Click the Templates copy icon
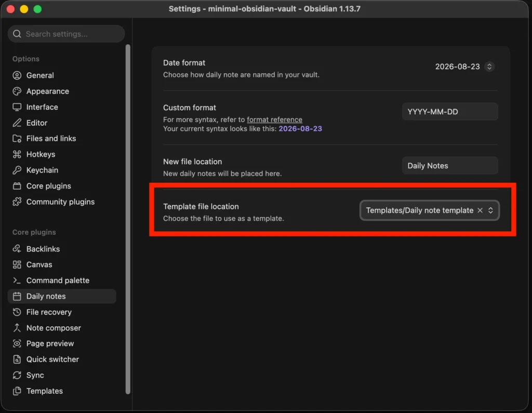 coord(17,391)
